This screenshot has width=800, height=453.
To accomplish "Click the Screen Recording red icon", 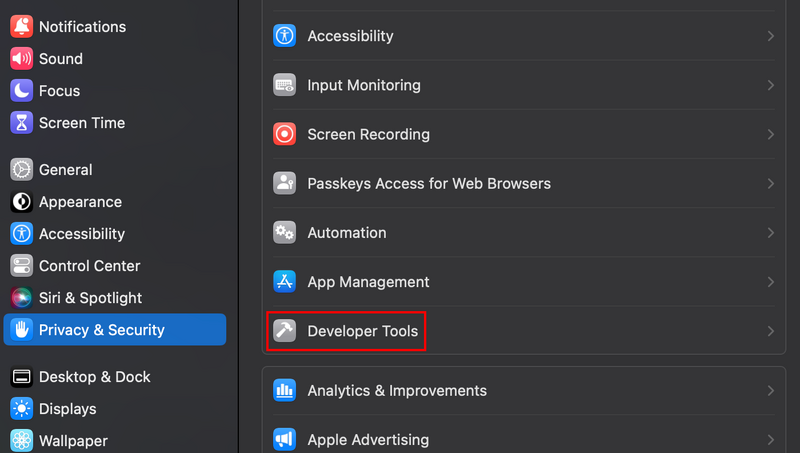I will [284, 134].
